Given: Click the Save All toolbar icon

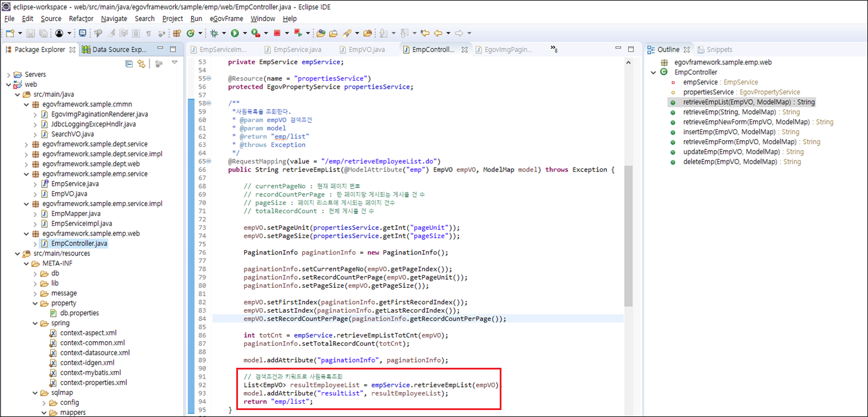Looking at the screenshot, I should [x=43, y=33].
